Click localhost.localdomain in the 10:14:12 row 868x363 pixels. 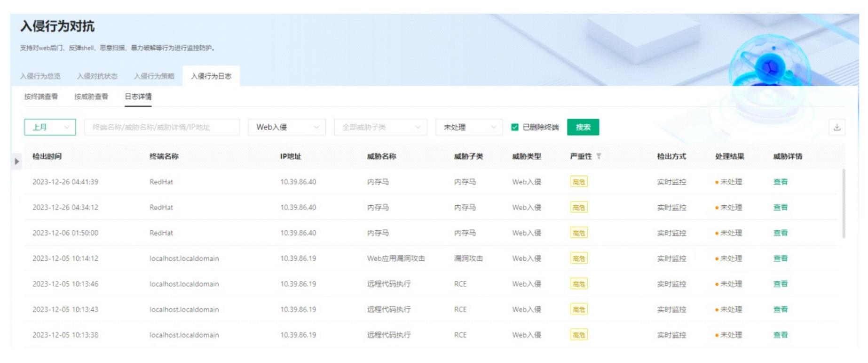(x=184, y=258)
